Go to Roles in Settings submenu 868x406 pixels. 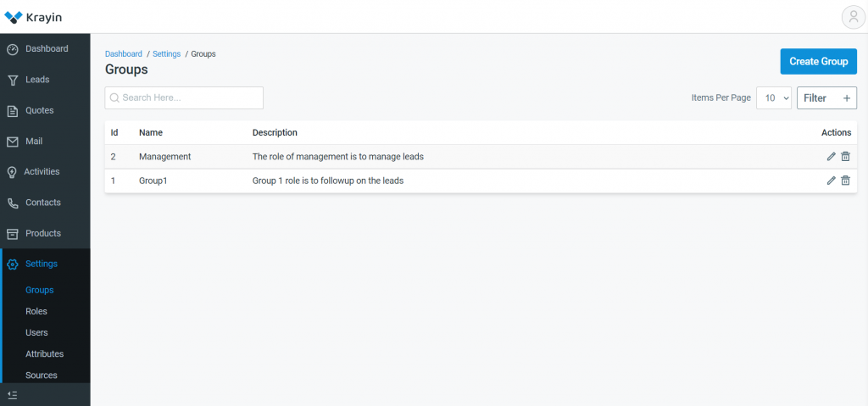tap(36, 311)
